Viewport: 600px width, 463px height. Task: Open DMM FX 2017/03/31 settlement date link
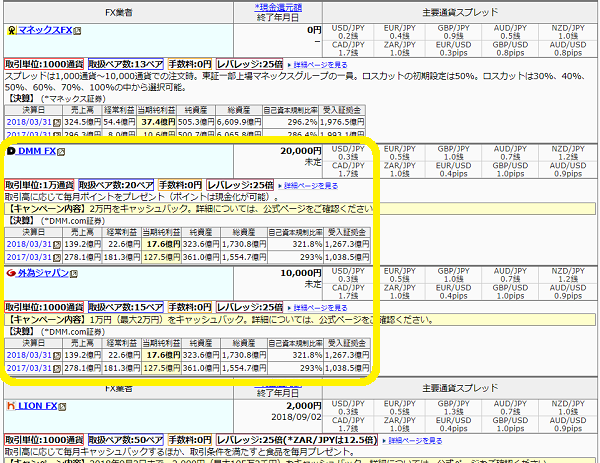[29, 257]
